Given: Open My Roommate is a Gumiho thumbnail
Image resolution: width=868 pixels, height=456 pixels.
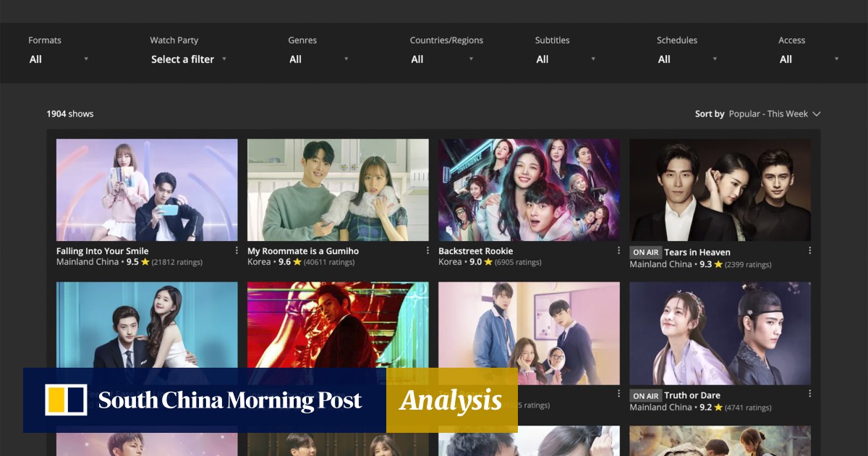Looking at the screenshot, I should (338, 190).
